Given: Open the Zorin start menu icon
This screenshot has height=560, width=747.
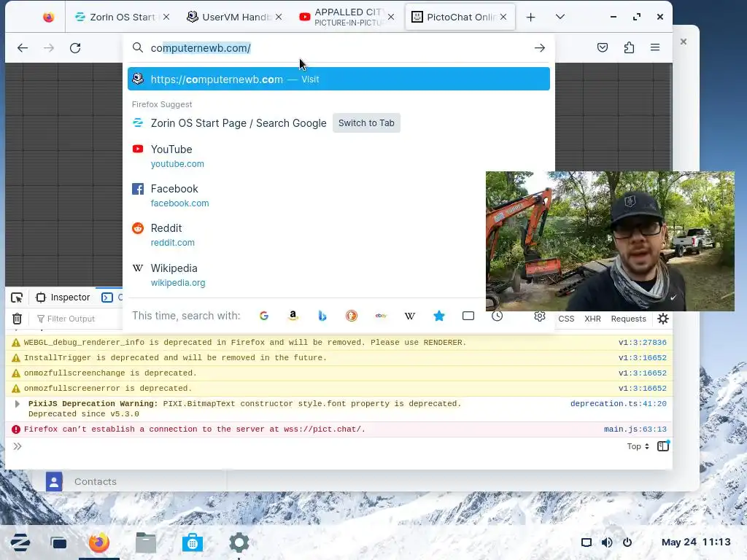Looking at the screenshot, I should [x=20, y=542].
